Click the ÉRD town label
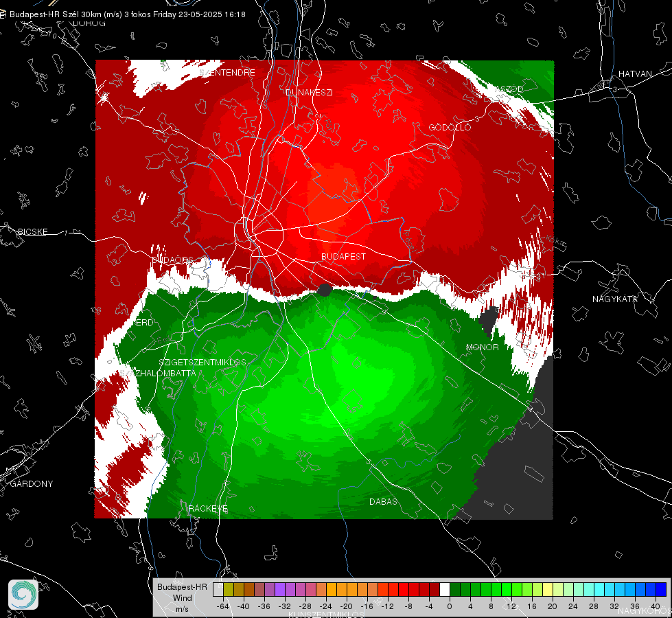Screen dimensions: 672x618 pos(143,323)
